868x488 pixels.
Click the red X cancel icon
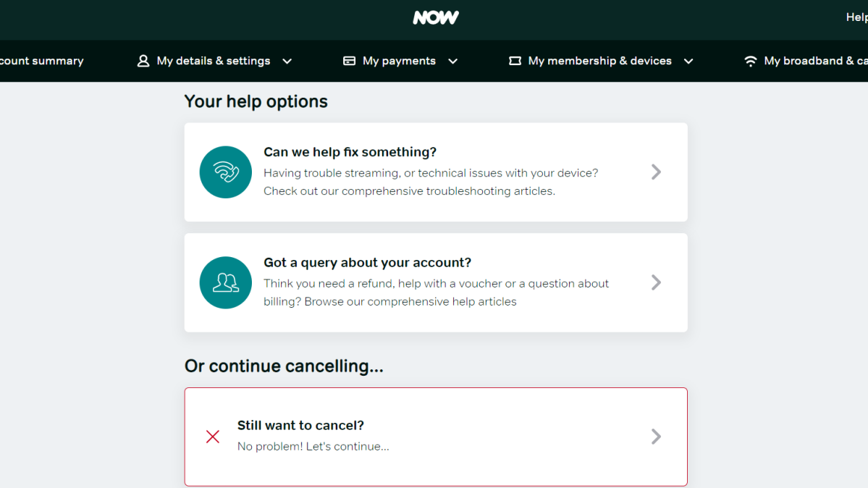click(x=213, y=437)
